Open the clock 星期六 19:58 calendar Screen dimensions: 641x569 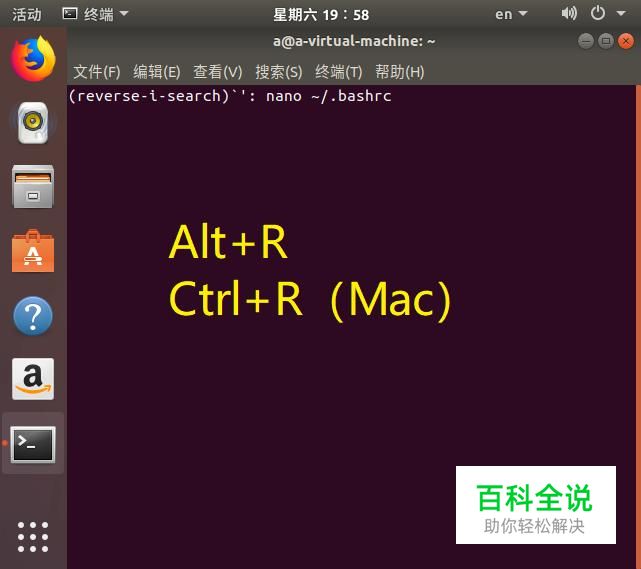pos(321,15)
